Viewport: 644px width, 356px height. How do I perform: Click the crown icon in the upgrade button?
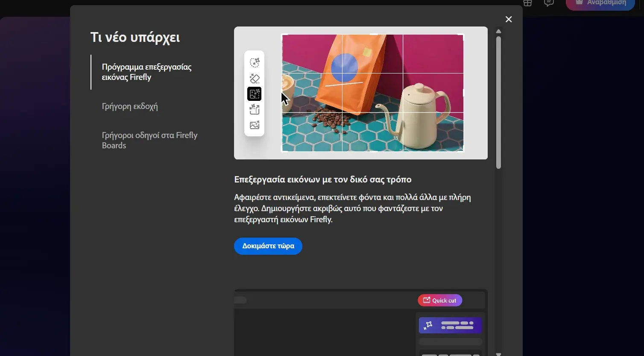tap(579, 2)
